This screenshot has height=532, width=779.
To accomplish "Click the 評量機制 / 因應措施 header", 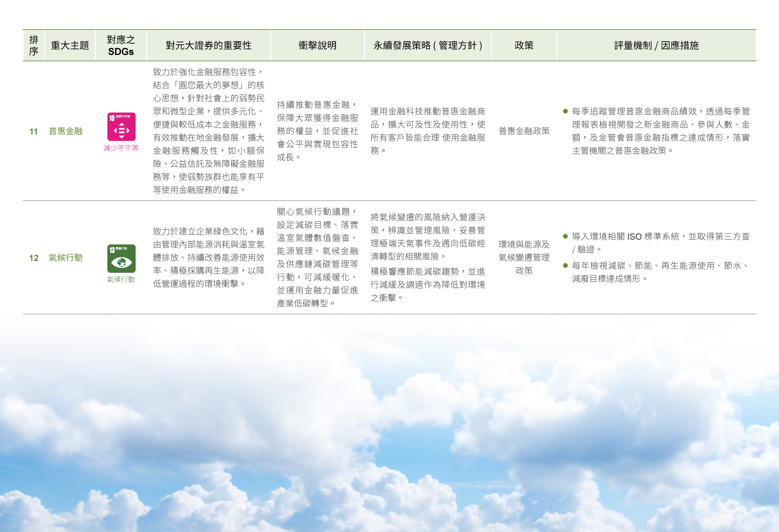I will (656, 45).
